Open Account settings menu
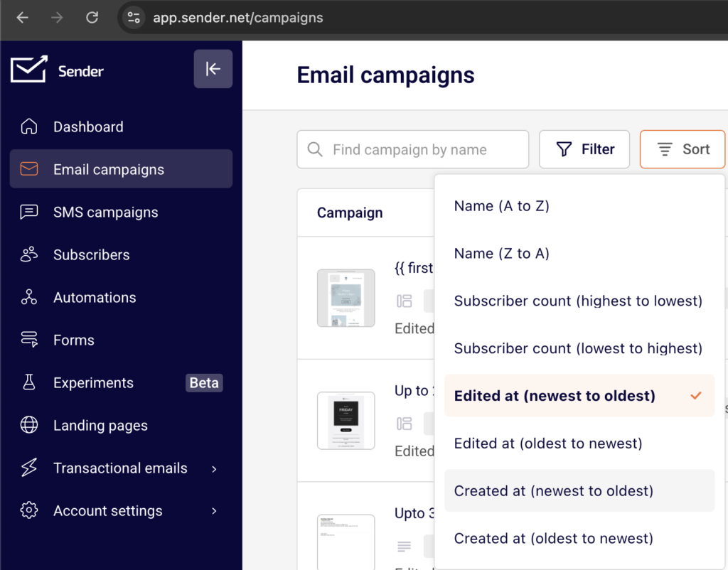The height and width of the screenshot is (570, 728). click(x=121, y=510)
